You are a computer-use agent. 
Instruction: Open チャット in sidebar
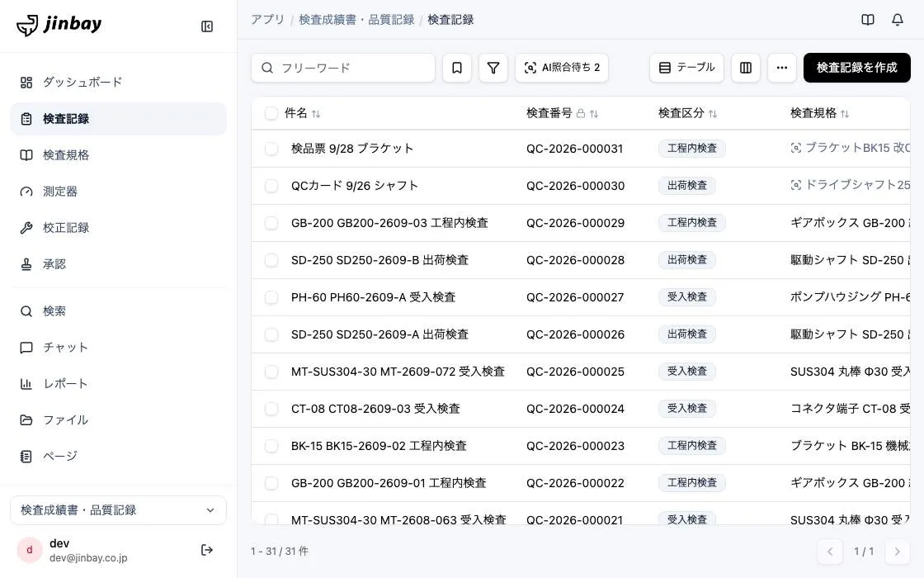pyautogui.click(x=119, y=348)
